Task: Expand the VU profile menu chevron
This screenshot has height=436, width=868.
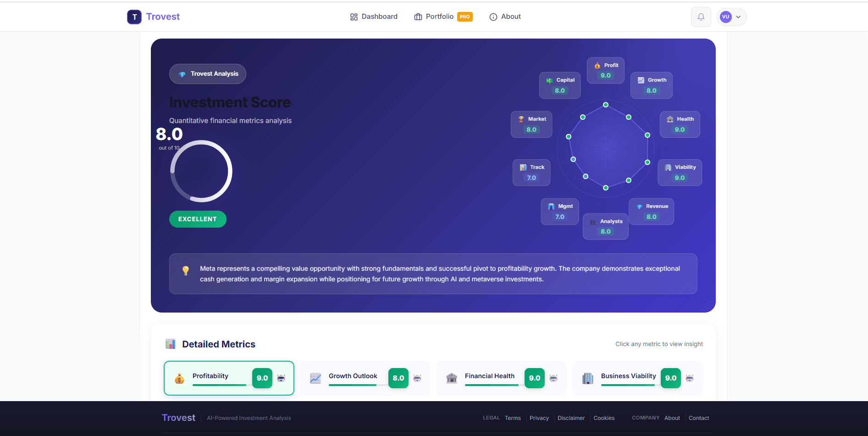Action: 738,17
